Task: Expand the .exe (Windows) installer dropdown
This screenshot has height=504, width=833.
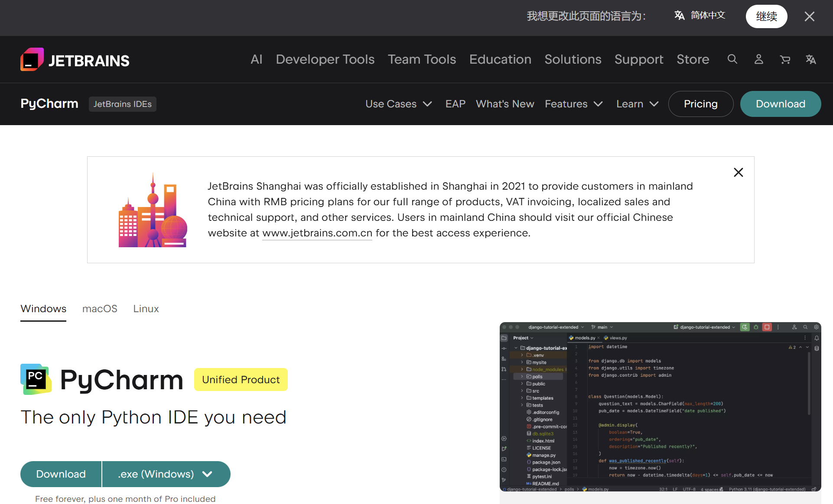Action: 166,474
